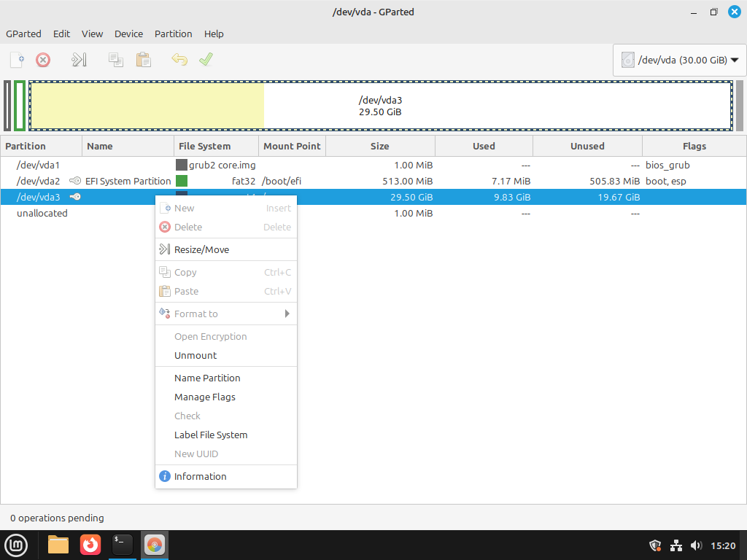This screenshot has height=560, width=747.
Task: Open the file manager folder icon in taskbar
Action: pos(58,545)
